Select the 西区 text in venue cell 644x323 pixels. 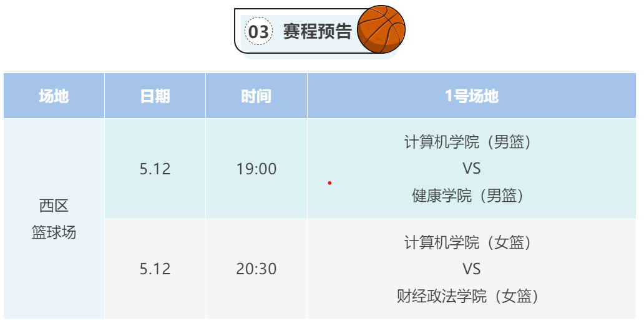tap(54, 206)
